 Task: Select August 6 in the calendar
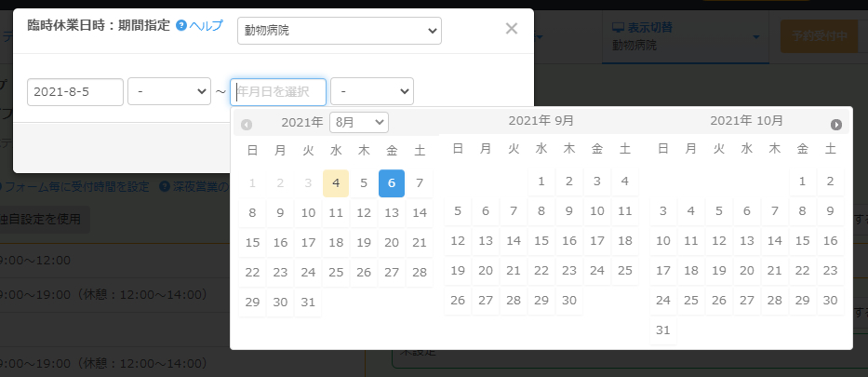(x=392, y=183)
